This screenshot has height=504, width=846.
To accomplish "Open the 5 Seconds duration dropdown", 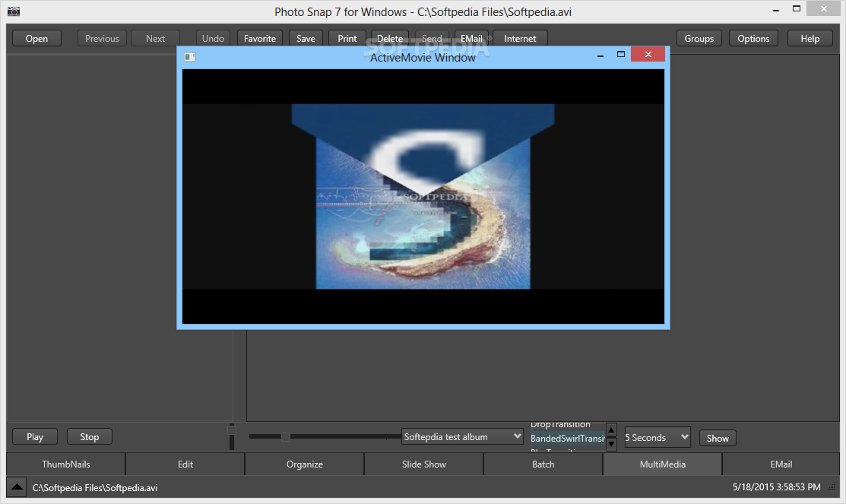I will click(x=657, y=438).
